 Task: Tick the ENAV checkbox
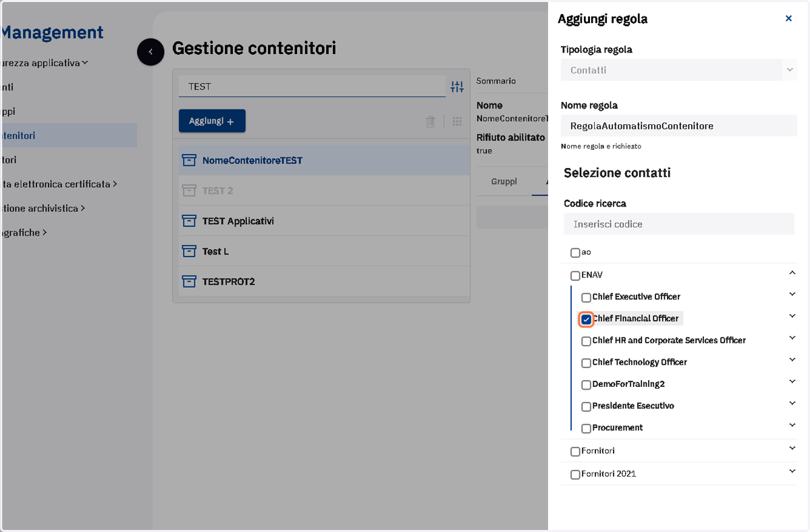575,275
